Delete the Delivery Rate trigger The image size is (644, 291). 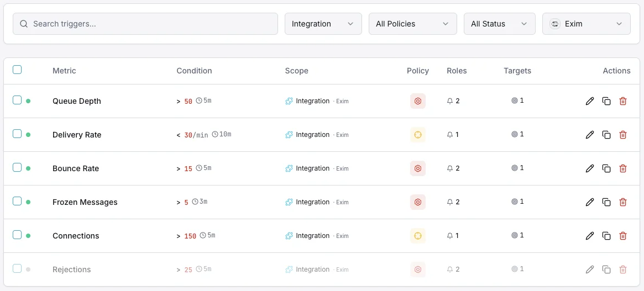(622, 135)
